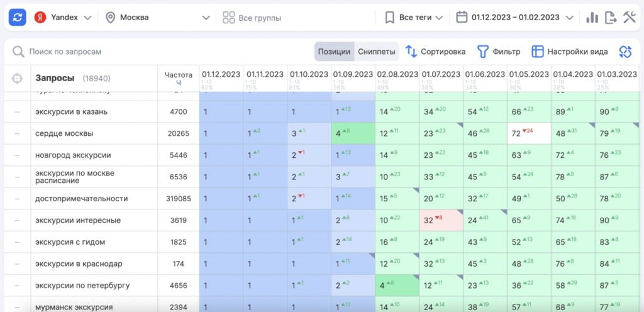
Task: Open Настройки вида view settings
Action: (x=538, y=52)
